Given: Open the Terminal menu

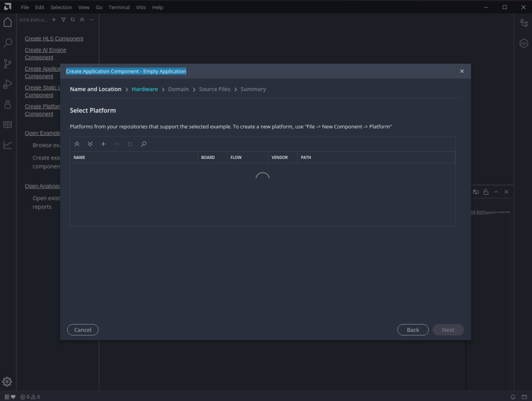Looking at the screenshot, I should [119, 7].
